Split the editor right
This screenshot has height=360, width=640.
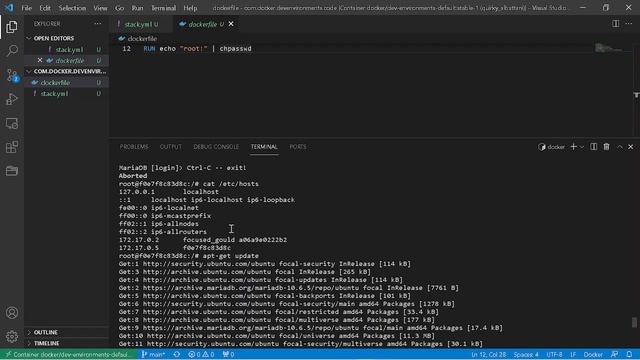point(616,24)
